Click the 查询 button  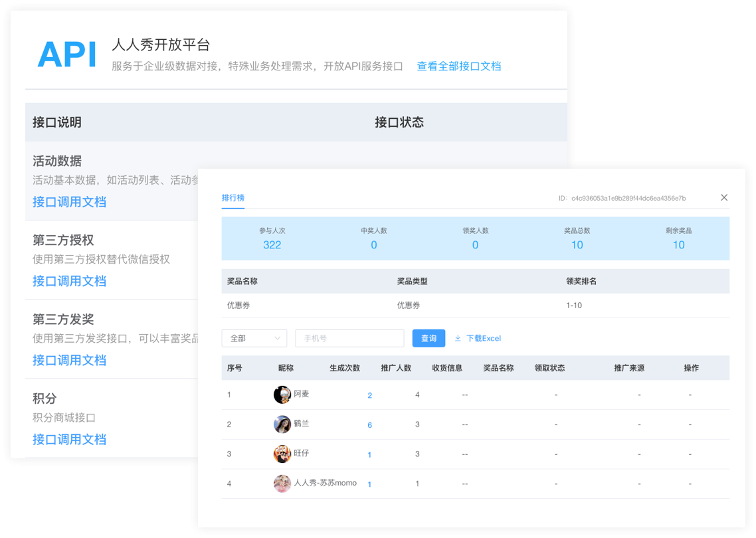tap(428, 339)
